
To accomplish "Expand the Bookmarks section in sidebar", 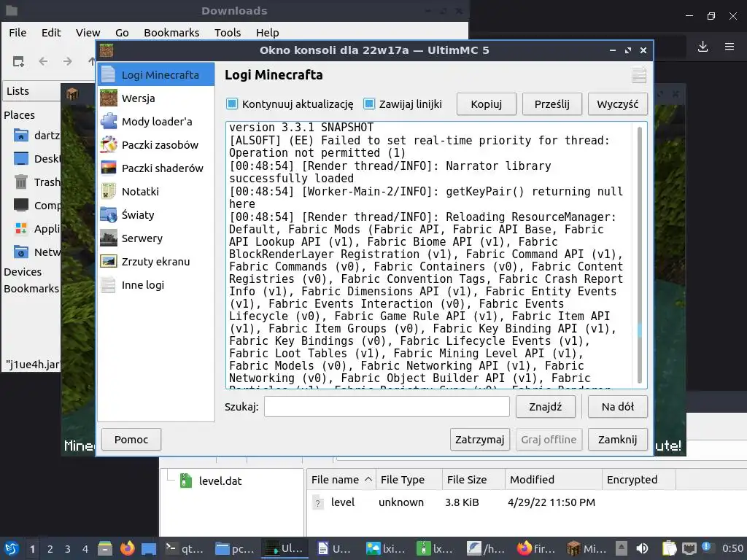I will tap(31, 289).
